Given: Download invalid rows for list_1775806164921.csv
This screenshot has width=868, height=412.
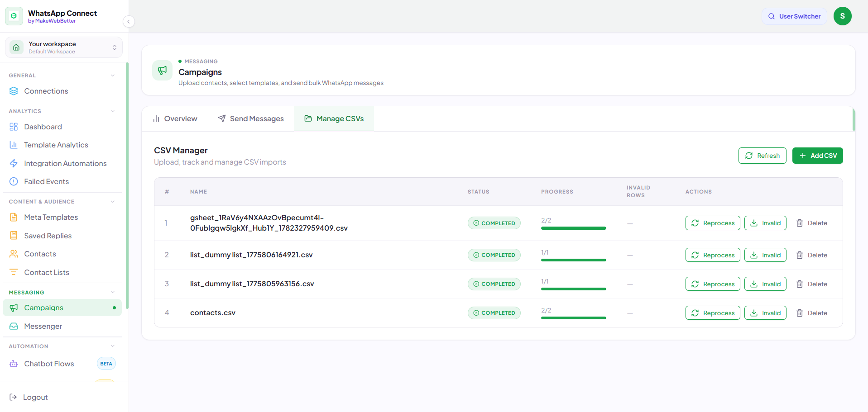Looking at the screenshot, I should (766, 255).
